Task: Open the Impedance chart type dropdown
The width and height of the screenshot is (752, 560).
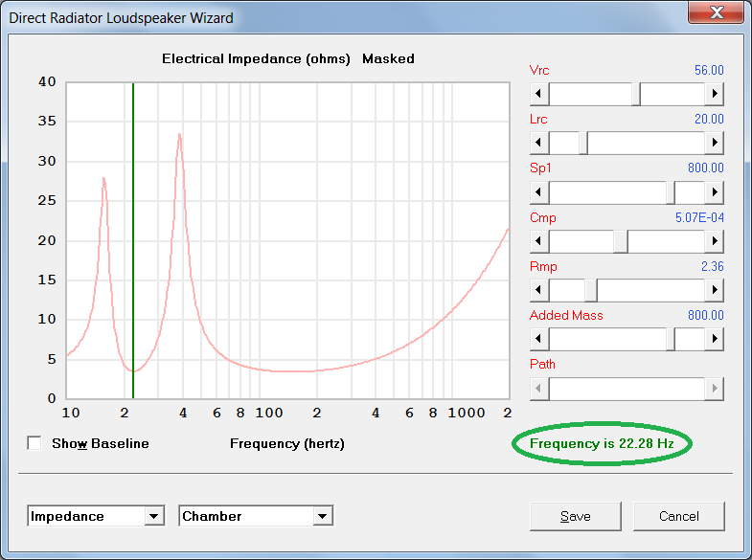Action: pyautogui.click(x=154, y=516)
